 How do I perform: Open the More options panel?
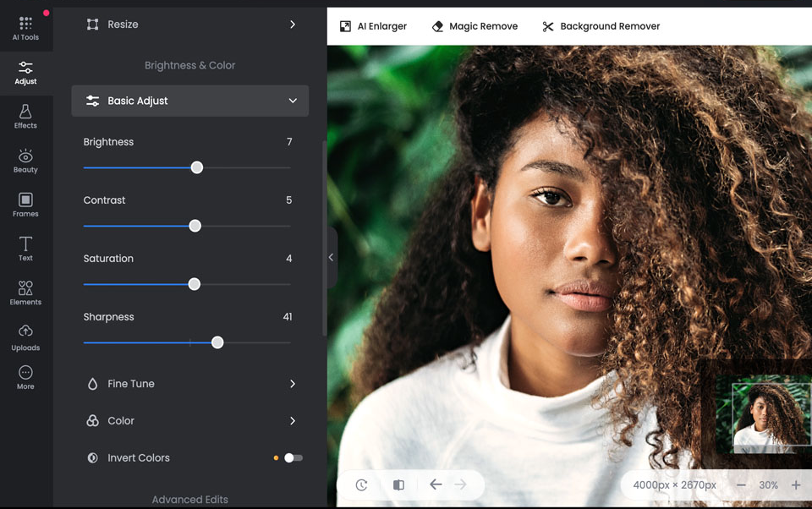click(25, 377)
